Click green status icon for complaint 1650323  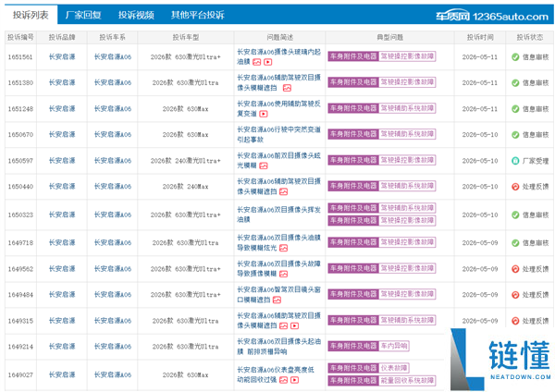coord(515,214)
